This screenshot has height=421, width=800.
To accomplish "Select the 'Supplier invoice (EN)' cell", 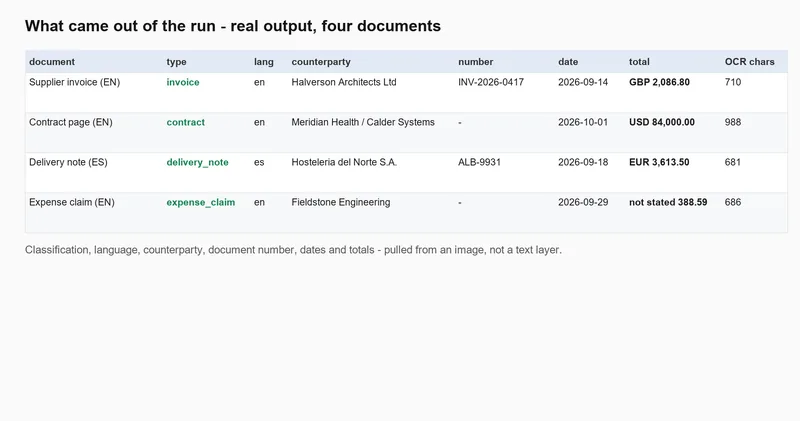I will (x=74, y=82).
